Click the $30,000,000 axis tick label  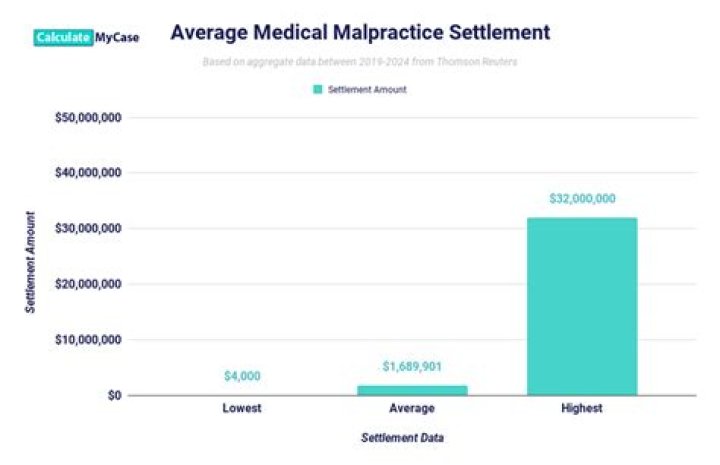tap(88, 228)
